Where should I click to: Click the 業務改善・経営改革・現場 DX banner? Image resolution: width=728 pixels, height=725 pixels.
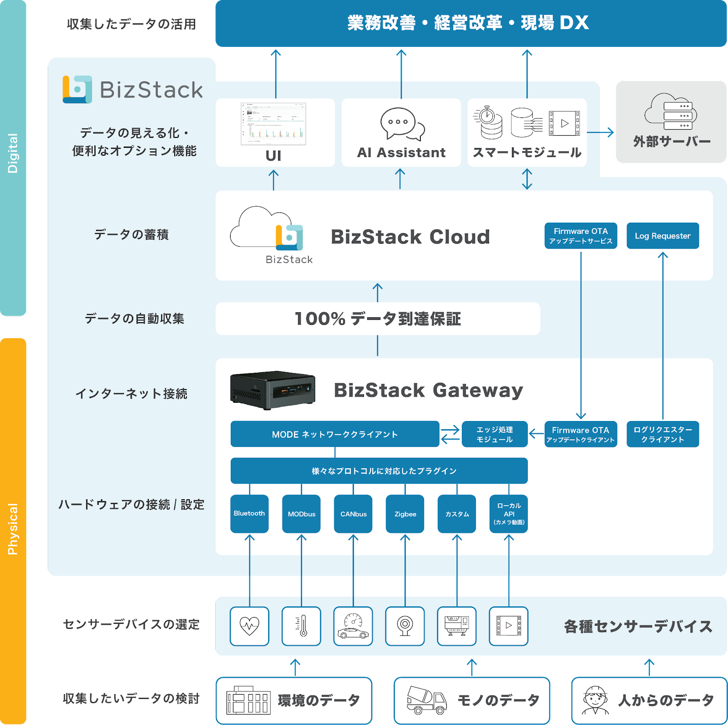pyautogui.click(x=470, y=23)
